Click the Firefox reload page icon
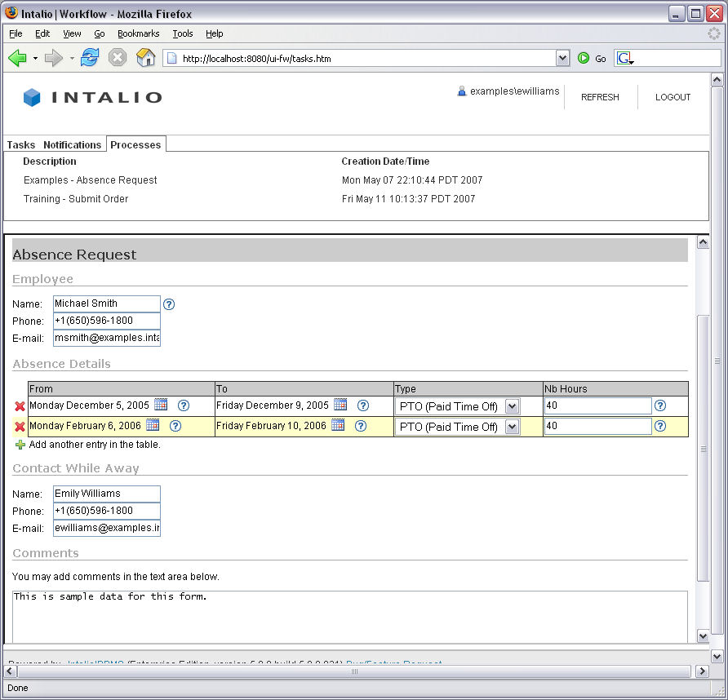The width and height of the screenshot is (728, 700). coord(89,58)
